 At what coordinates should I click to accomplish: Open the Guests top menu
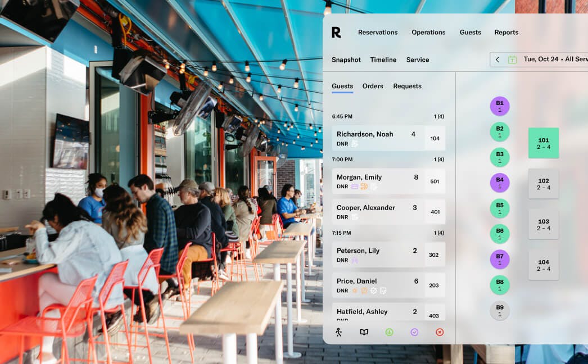coord(471,32)
